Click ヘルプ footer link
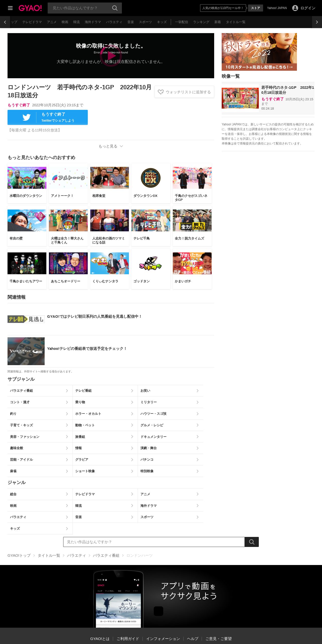The width and height of the screenshot is (322, 644). point(193,639)
